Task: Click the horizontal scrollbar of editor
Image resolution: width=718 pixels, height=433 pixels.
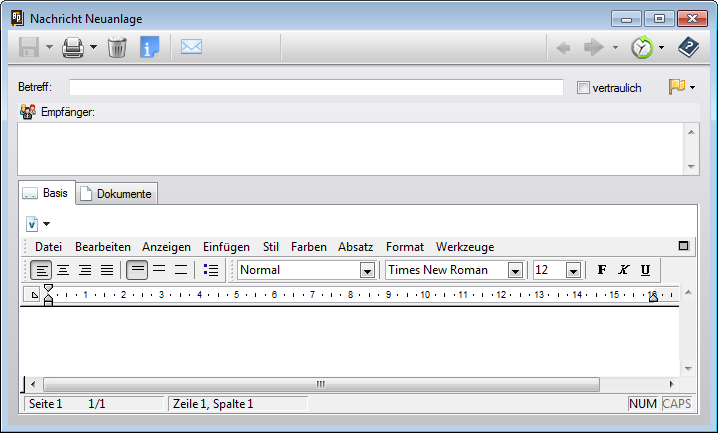Action: coord(320,384)
